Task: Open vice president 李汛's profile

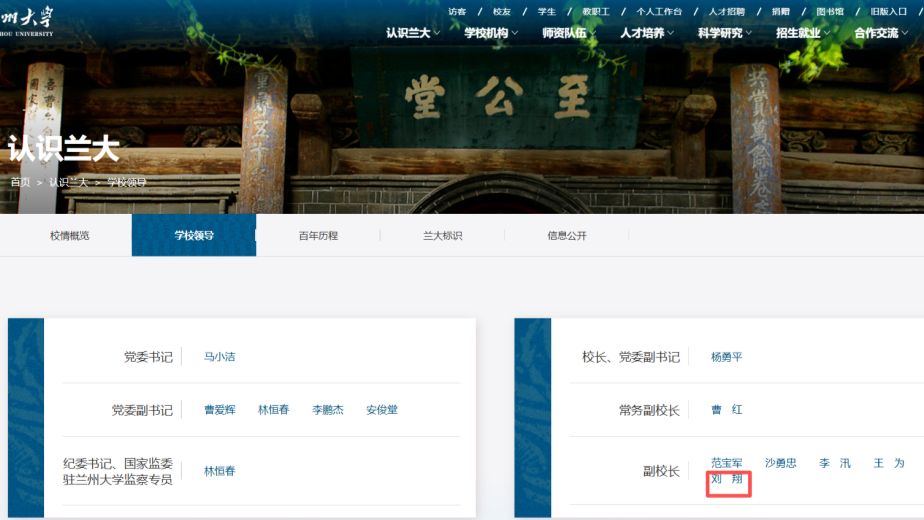Action: tap(835, 463)
